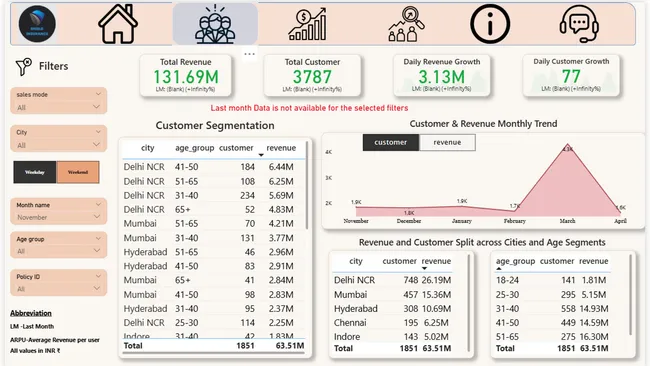The width and height of the screenshot is (650, 366).
Task: Open the home page icon
Action: coord(118,24)
